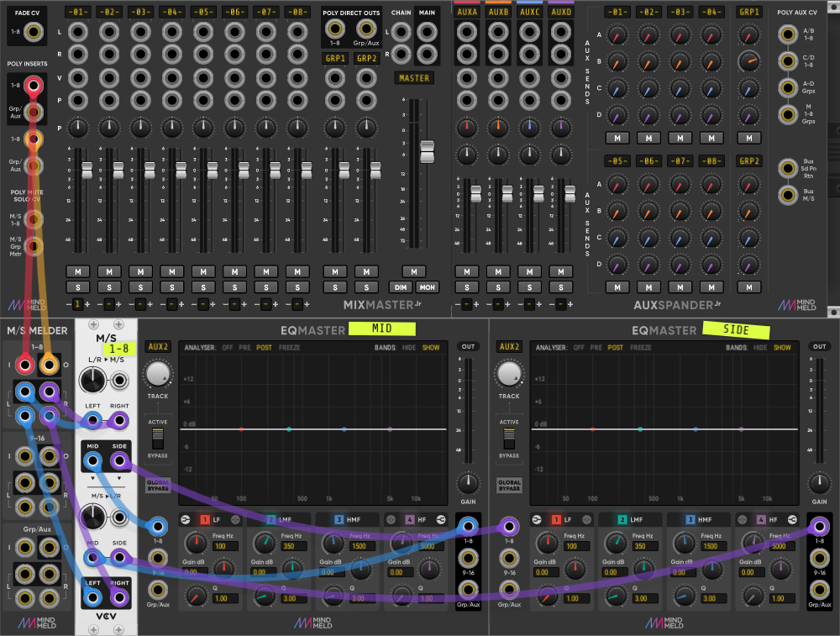Set SIDE EQ analyser to FREEZE
The image size is (840, 636).
pos(641,348)
